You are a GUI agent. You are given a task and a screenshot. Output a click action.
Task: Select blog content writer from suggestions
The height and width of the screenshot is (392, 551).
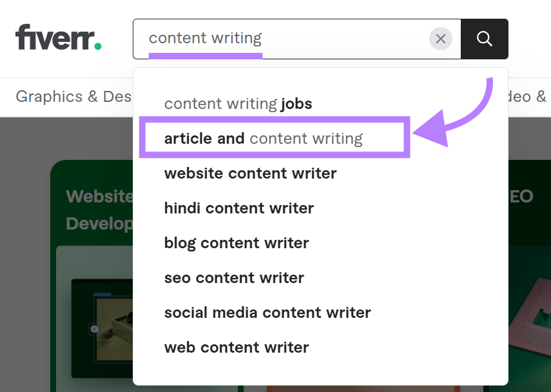pyautogui.click(x=236, y=242)
